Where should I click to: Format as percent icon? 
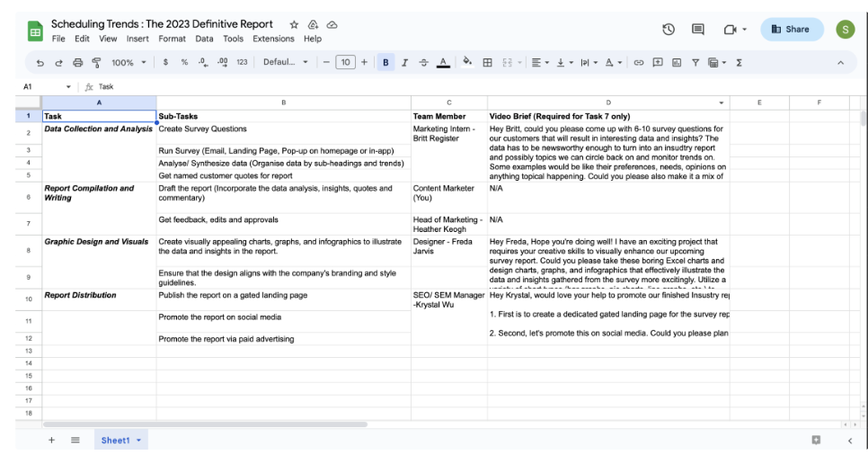click(x=184, y=63)
